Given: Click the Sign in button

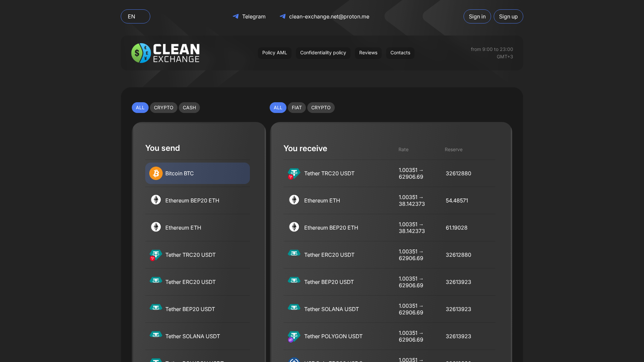Looking at the screenshot, I should (477, 16).
